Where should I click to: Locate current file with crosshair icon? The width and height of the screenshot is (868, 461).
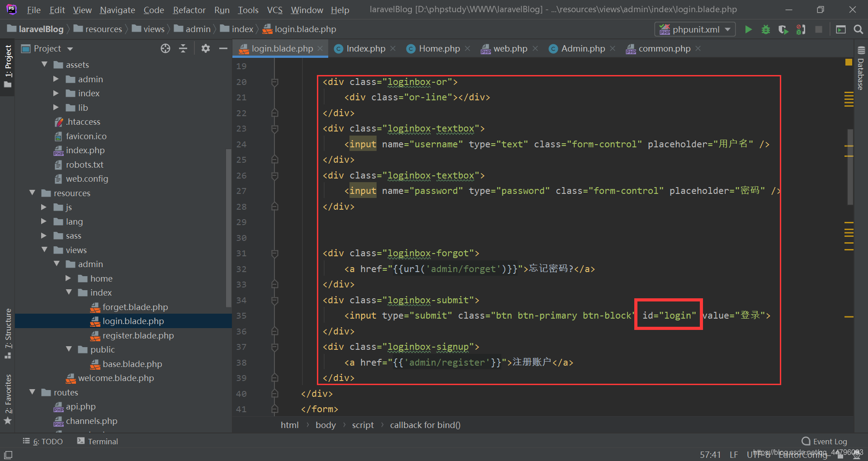(165, 48)
